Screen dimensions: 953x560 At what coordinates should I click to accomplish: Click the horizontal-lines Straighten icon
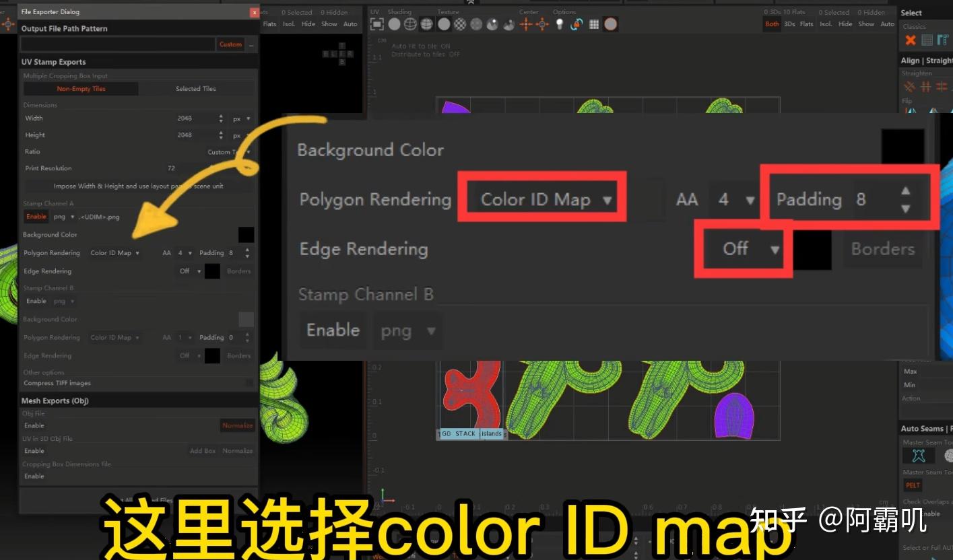pos(942,86)
